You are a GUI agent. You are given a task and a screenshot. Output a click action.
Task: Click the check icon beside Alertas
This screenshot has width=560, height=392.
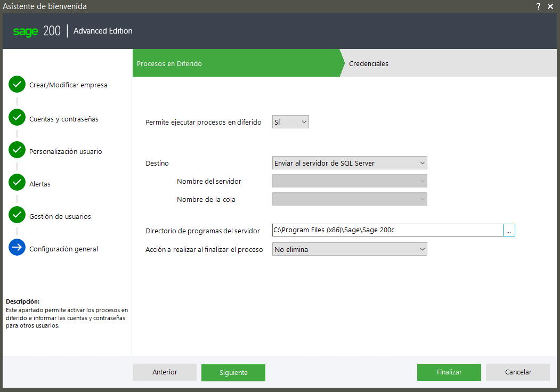(17, 182)
